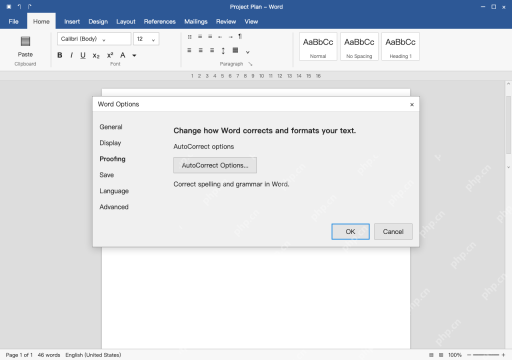Click the bullets list icon
The image size is (512, 360).
(x=189, y=37)
